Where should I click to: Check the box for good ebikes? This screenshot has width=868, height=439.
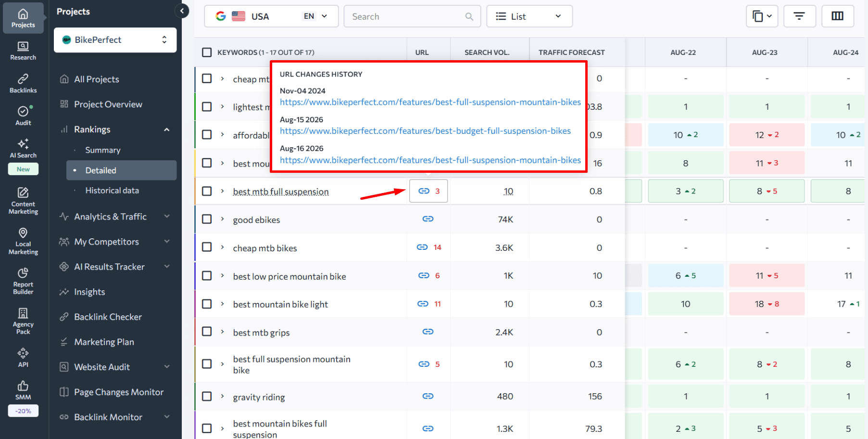click(x=207, y=219)
